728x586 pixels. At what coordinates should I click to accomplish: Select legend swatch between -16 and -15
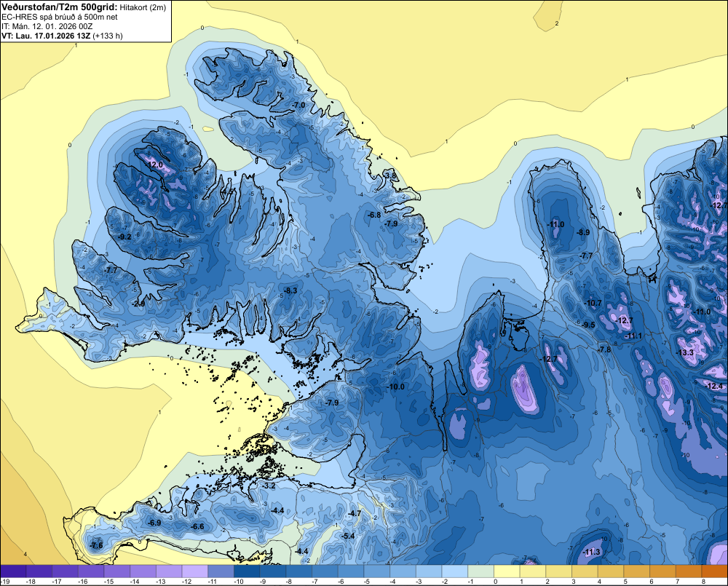pos(91,571)
